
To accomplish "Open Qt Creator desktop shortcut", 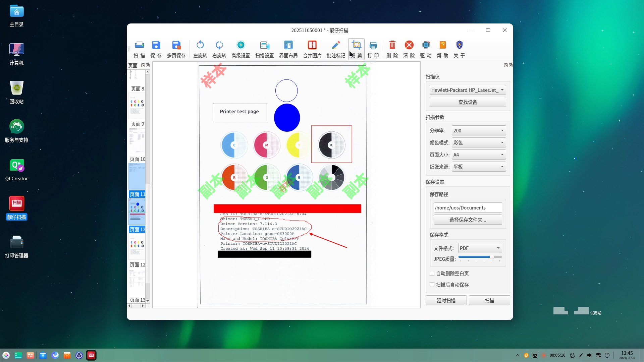I will point(16,170).
